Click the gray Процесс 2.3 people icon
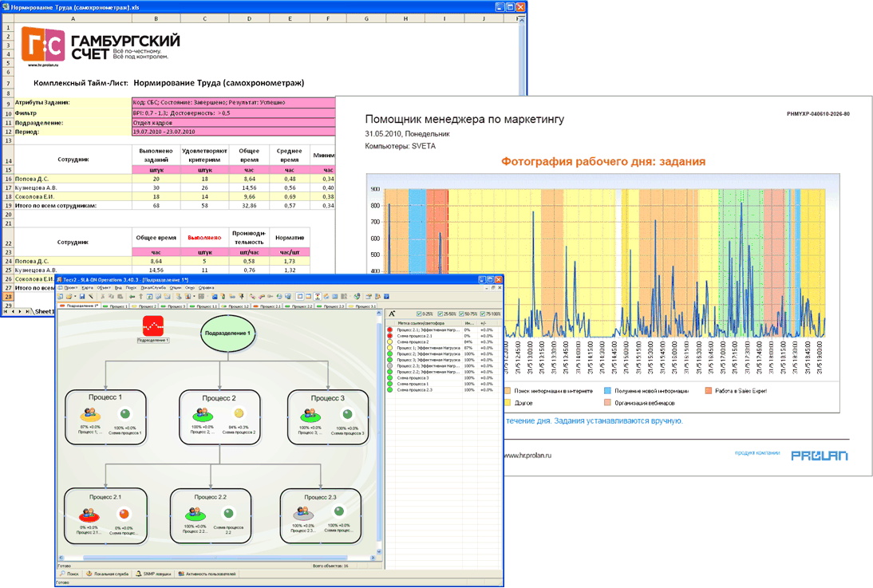The image size is (873, 588). pos(303,513)
